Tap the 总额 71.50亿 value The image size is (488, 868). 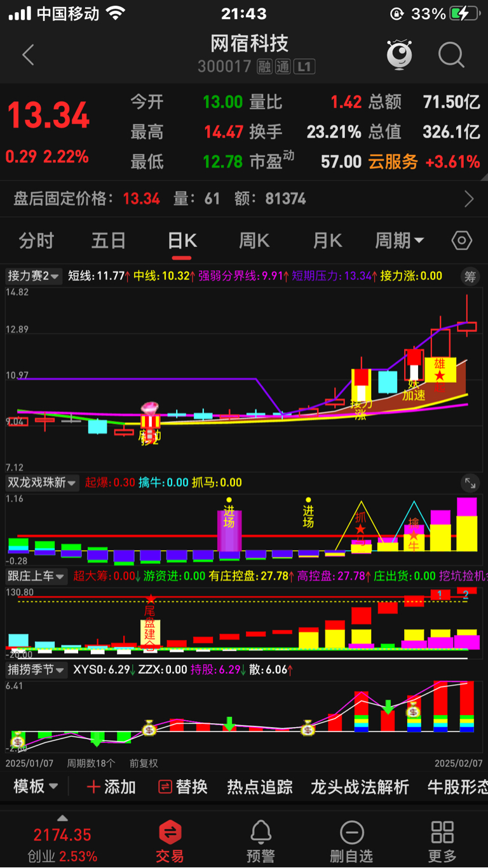(x=452, y=102)
